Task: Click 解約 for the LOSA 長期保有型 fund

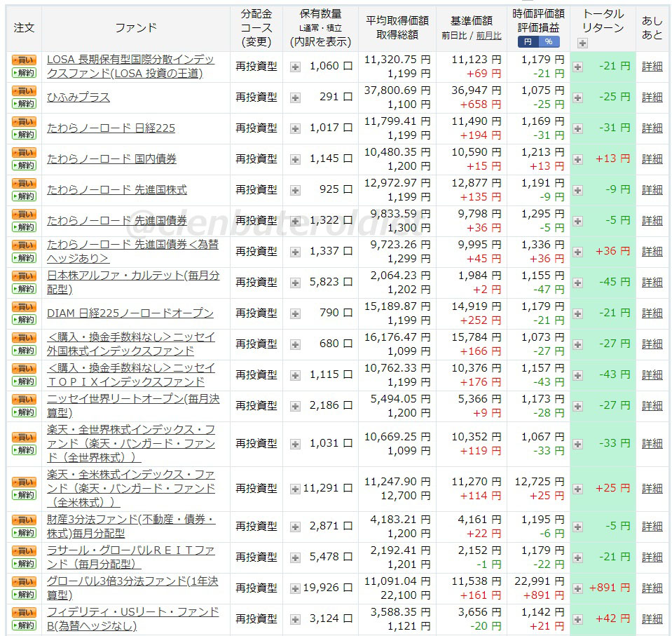Action: [x=24, y=73]
